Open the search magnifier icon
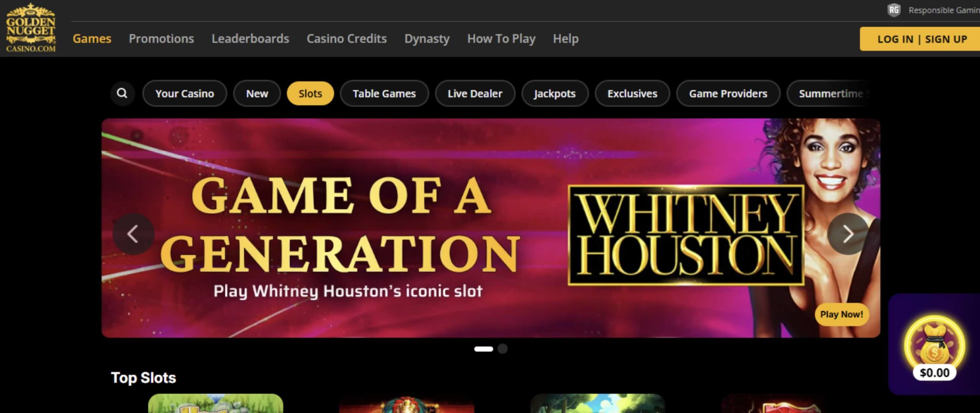The image size is (980, 413). pos(122,93)
